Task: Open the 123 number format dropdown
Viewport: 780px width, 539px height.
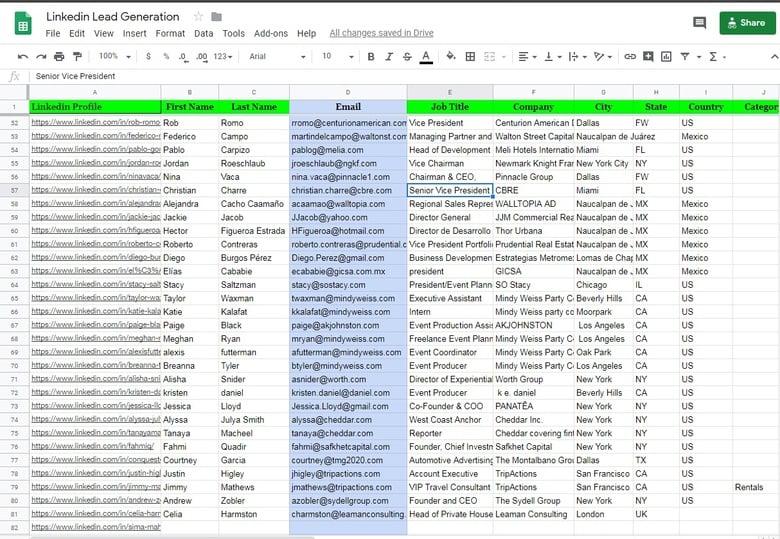Action: [222, 57]
